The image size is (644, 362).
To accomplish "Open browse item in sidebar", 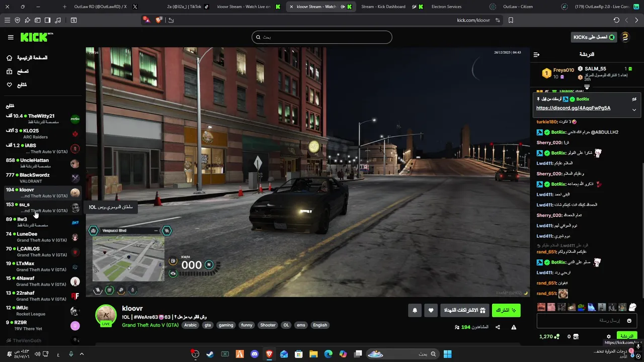I will (18, 71).
